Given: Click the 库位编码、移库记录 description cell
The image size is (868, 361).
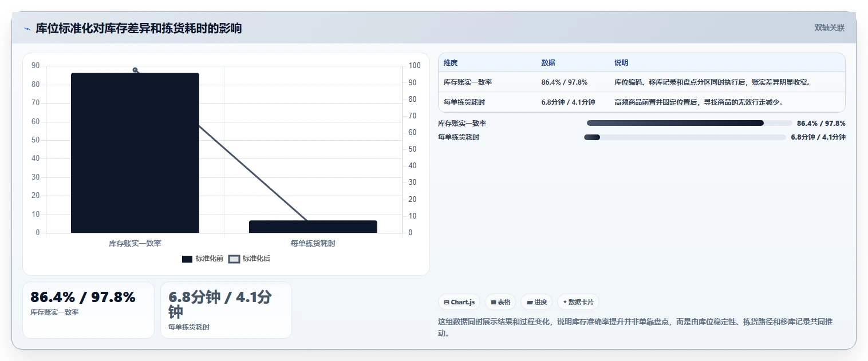Looking at the screenshot, I should tap(712, 82).
